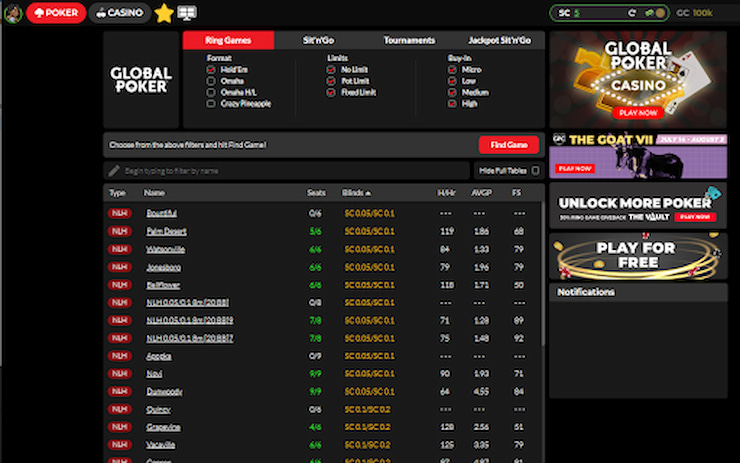Sort the table list by H/Hr column
Screen dimensions: 740x463
click(x=446, y=193)
